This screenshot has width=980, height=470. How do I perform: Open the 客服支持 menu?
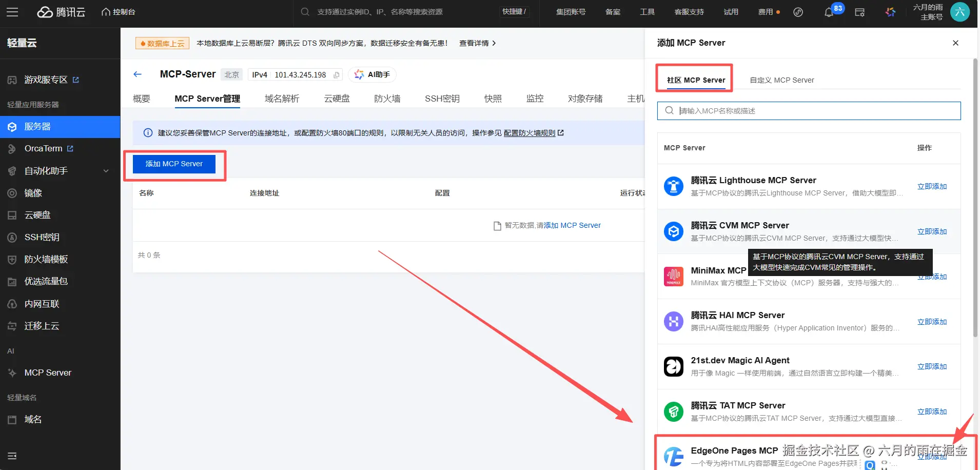(689, 12)
